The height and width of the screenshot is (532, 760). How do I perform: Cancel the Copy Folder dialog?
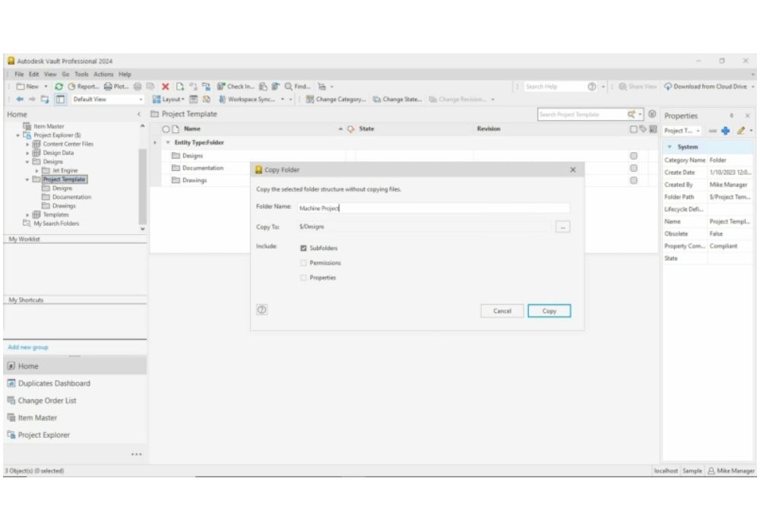click(502, 311)
